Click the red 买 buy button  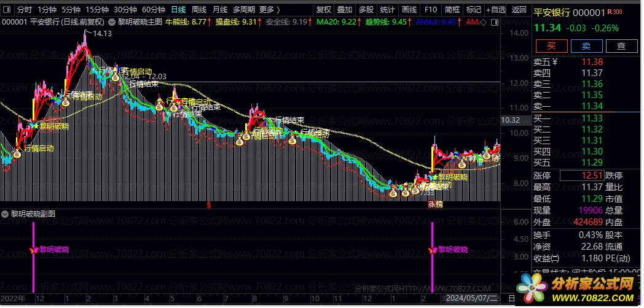551,46
